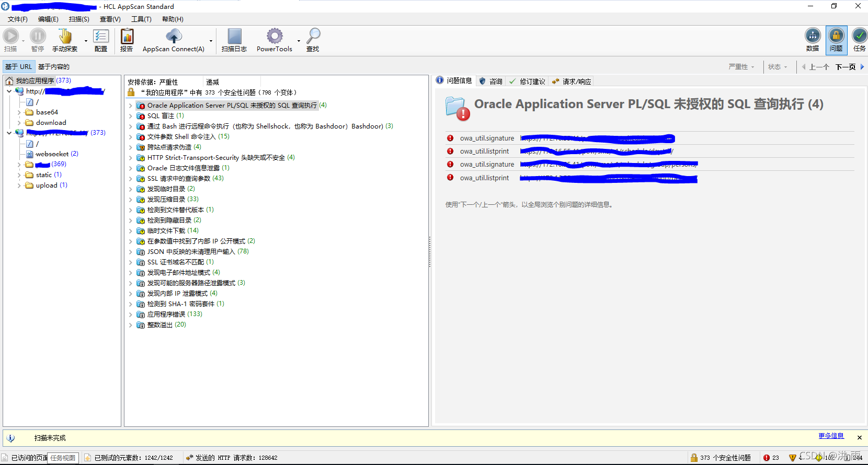Viewport: 868px width, 465px height.
Task: Click the error icon of first owa_util.listprint row
Action: pyautogui.click(x=450, y=151)
